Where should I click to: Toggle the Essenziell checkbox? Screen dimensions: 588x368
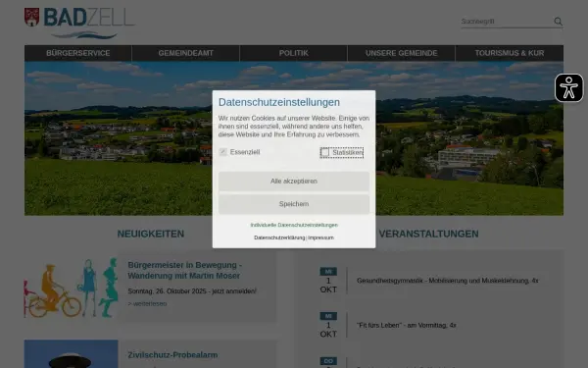pos(223,152)
